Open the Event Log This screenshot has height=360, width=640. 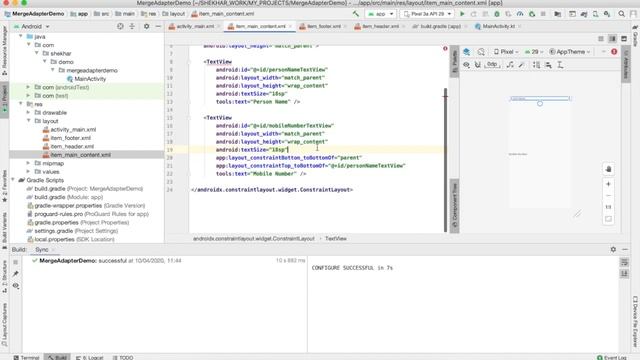(x=611, y=357)
